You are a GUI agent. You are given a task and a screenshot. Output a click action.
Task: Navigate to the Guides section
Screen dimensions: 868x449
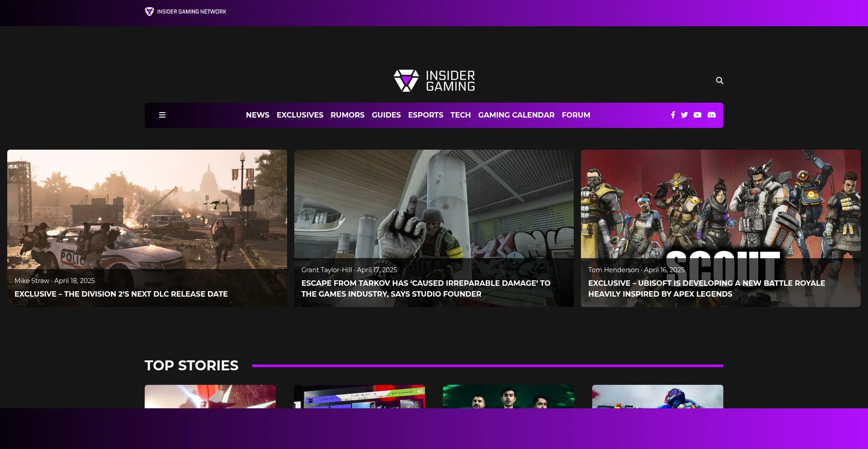pyautogui.click(x=386, y=115)
